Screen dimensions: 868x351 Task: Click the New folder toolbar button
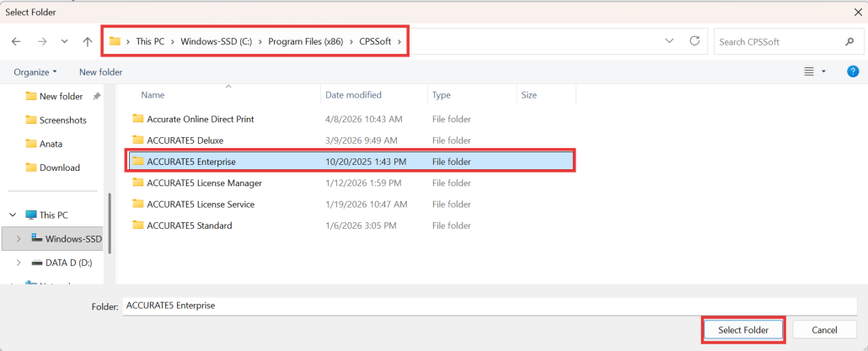(101, 72)
